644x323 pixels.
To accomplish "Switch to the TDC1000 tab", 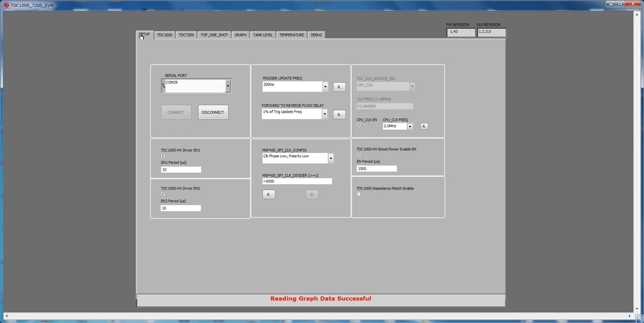I will pos(164,35).
